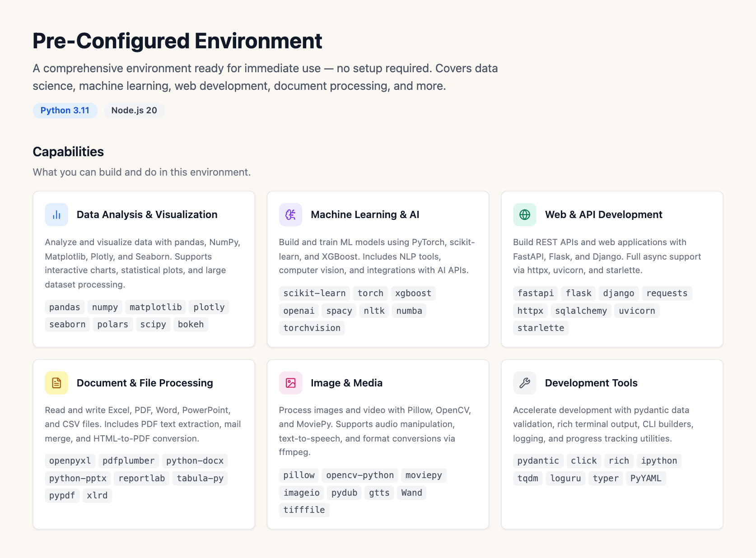Image resolution: width=756 pixels, height=558 pixels.
Task: Click the django package tag
Action: [619, 293]
